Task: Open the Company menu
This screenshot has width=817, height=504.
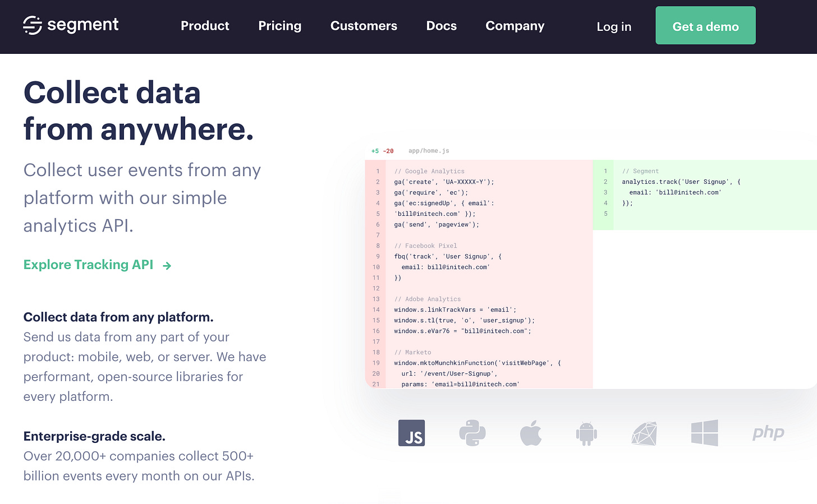Action: (515, 26)
